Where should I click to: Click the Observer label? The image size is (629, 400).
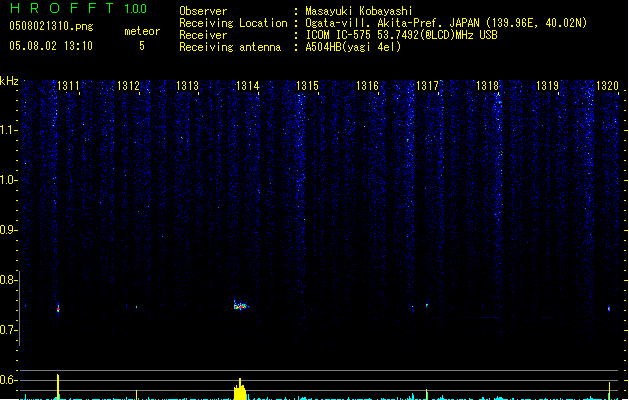(x=203, y=11)
